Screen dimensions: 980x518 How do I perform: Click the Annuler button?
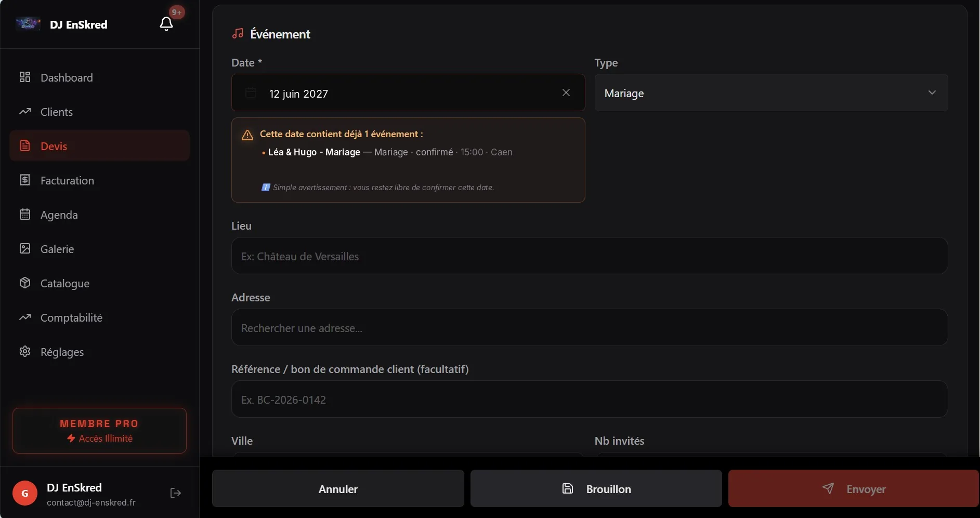(x=338, y=488)
